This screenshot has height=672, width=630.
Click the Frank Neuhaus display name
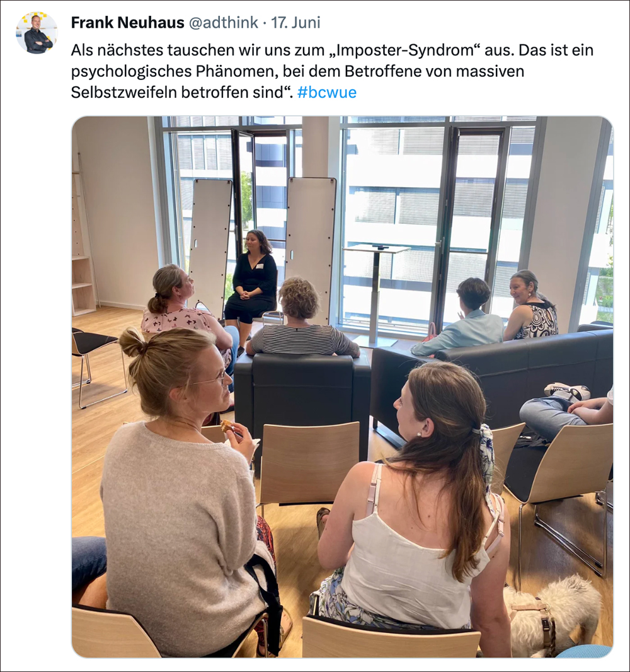click(x=127, y=23)
